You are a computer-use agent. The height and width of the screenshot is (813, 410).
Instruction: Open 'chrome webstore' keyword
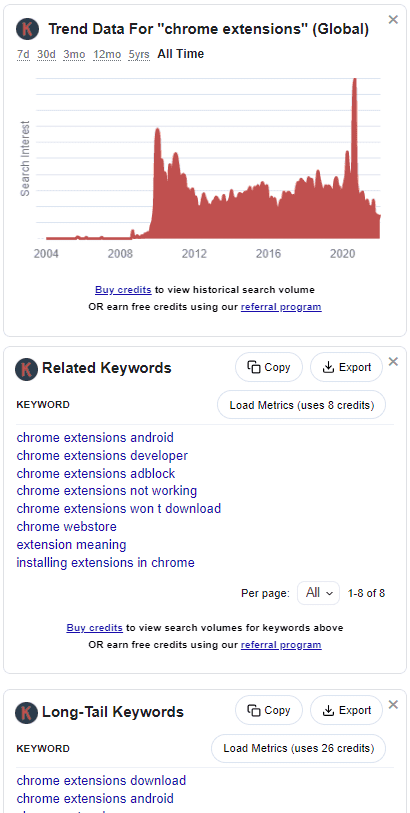point(66,527)
